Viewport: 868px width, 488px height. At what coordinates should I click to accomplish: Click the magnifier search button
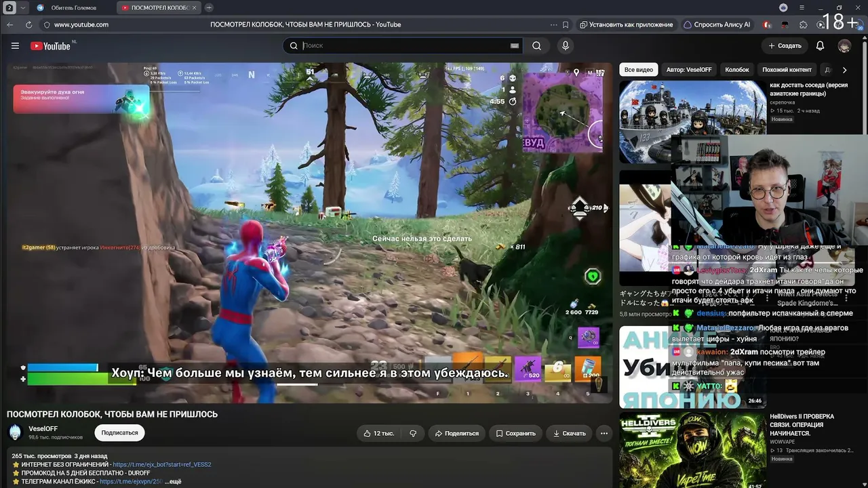coord(536,45)
